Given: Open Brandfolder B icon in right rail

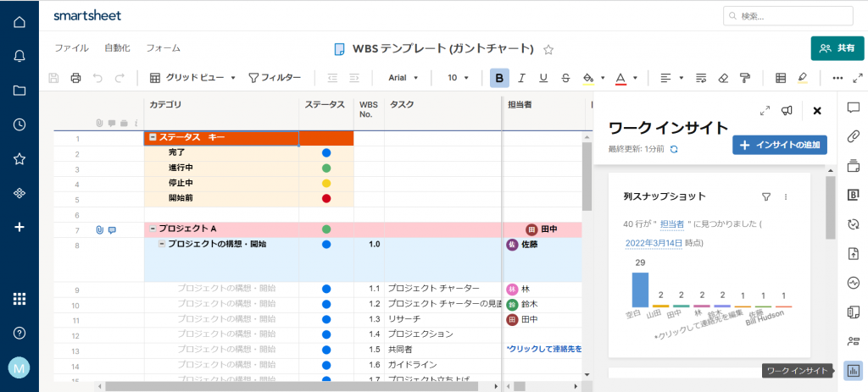Looking at the screenshot, I should (x=853, y=195).
